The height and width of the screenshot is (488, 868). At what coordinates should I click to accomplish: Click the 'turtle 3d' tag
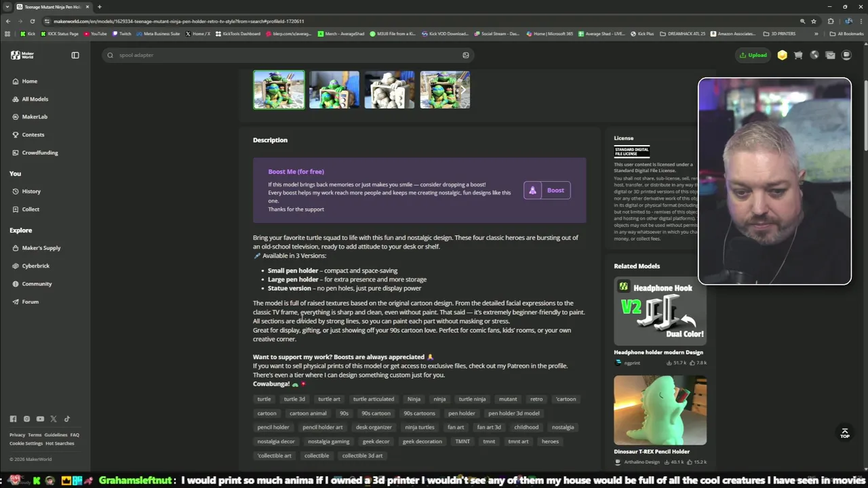pos(294,399)
